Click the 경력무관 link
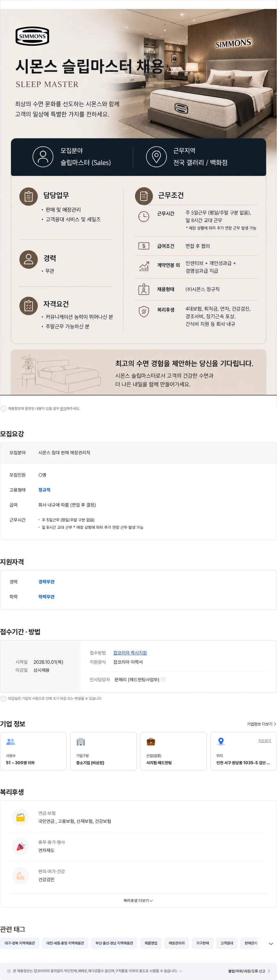Viewport: 277px width, 980px height. click(46, 582)
